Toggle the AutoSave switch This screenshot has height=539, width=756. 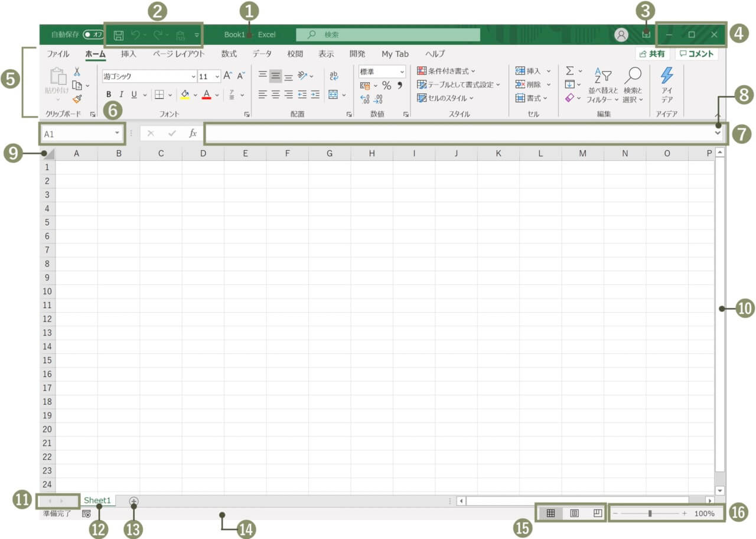click(x=93, y=35)
